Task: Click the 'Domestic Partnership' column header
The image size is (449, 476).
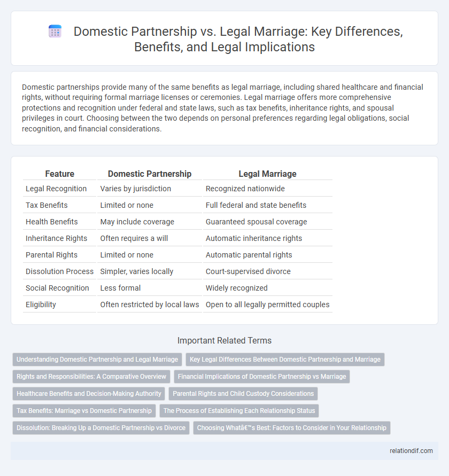Action: coord(150,174)
